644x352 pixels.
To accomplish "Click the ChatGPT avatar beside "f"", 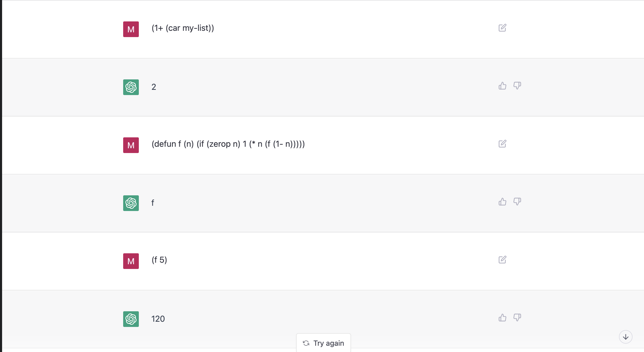I will coord(131,203).
